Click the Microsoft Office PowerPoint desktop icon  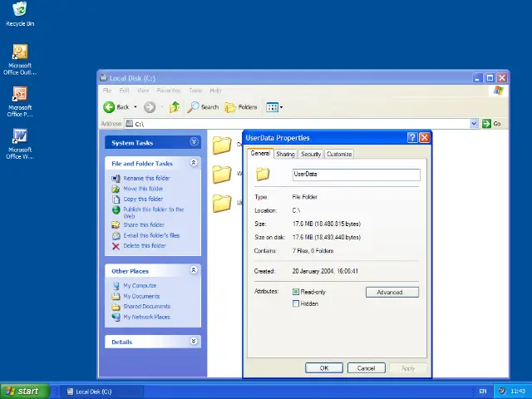click(19, 95)
